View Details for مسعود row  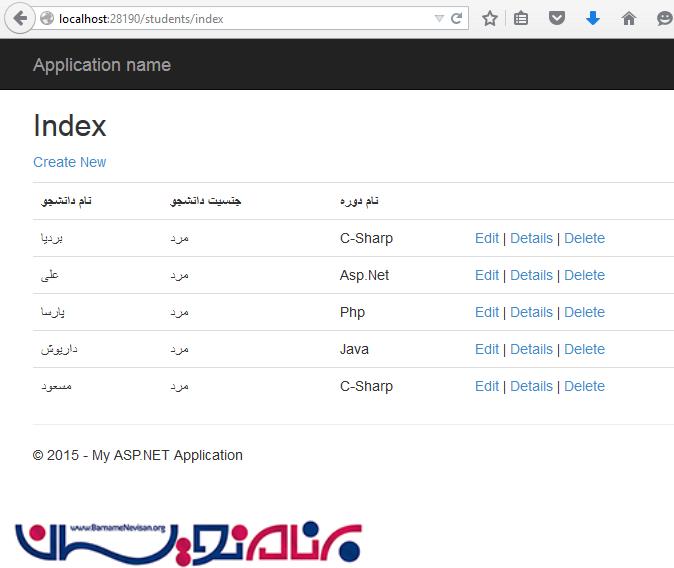click(x=531, y=386)
